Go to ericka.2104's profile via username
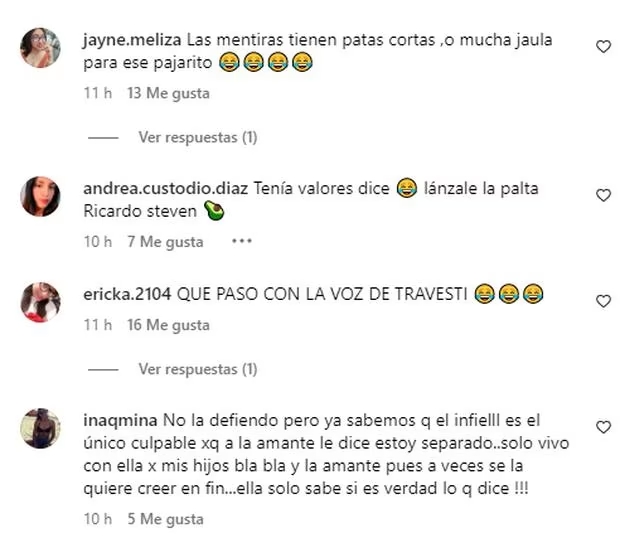620x557 pixels. pos(127,295)
